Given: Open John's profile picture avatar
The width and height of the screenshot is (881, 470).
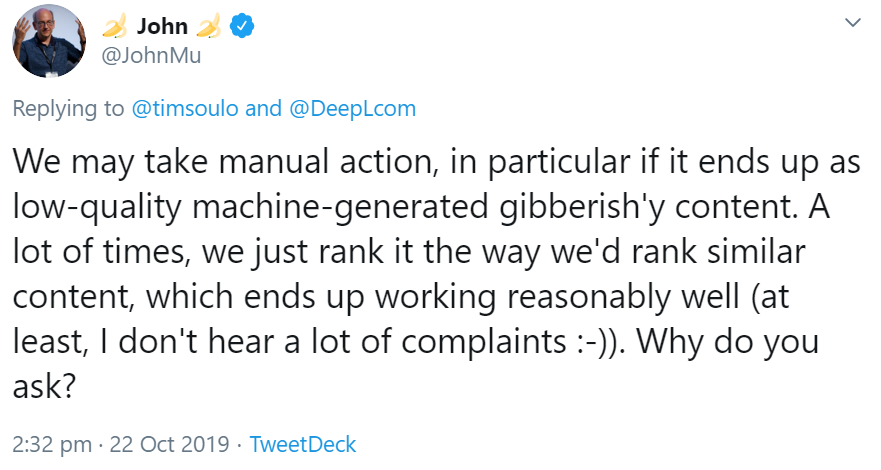Looking at the screenshot, I should click(x=47, y=40).
